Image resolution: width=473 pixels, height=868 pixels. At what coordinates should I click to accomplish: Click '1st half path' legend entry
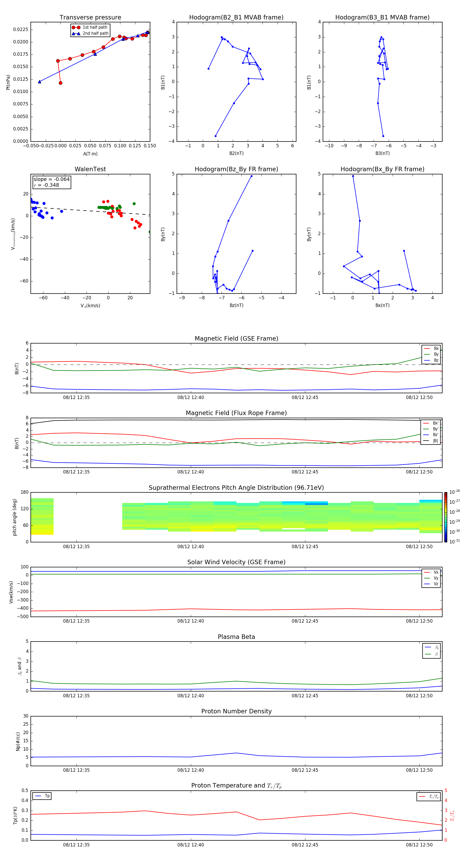tap(90, 27)
